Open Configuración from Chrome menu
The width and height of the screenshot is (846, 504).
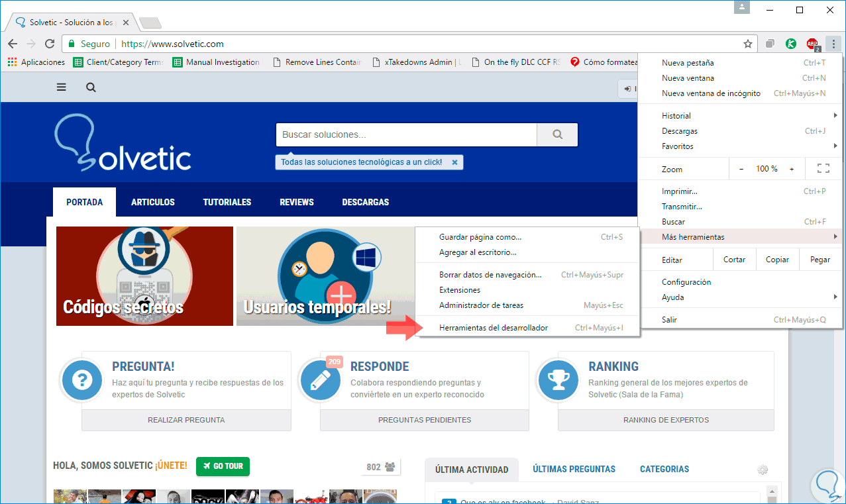pyautogui.click(x=740, y=282)
